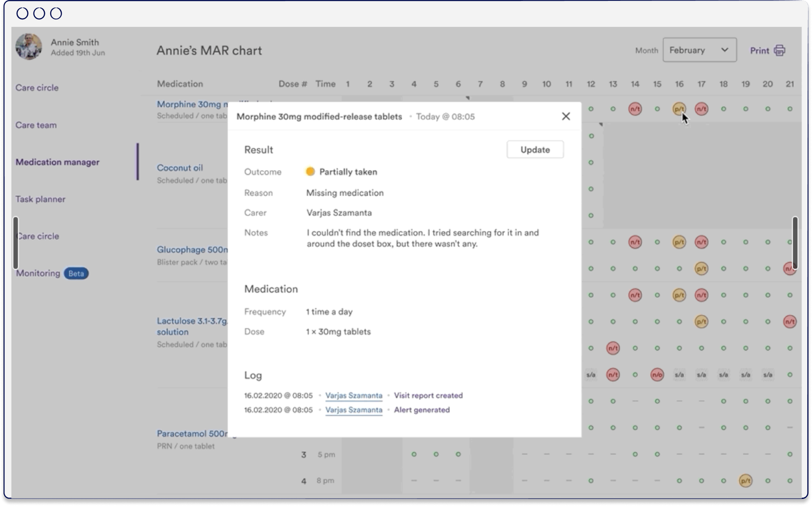
Task: Click 5 pm row green marker on day 5
Action: tap(436, 454)
